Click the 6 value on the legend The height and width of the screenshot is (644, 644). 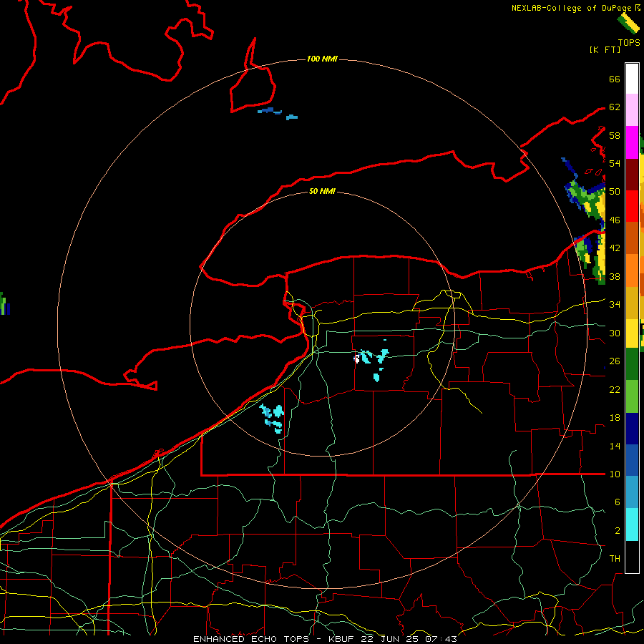tap(617, 502)
